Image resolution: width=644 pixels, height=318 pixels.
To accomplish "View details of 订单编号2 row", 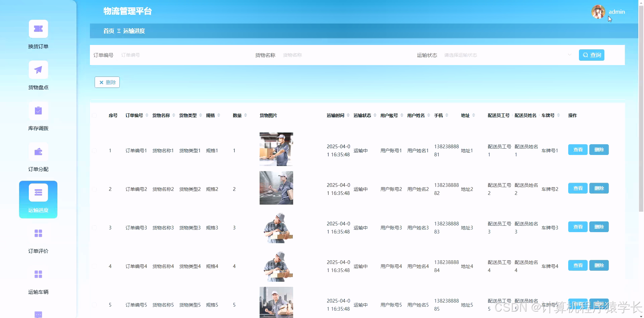I will [578, 188].
